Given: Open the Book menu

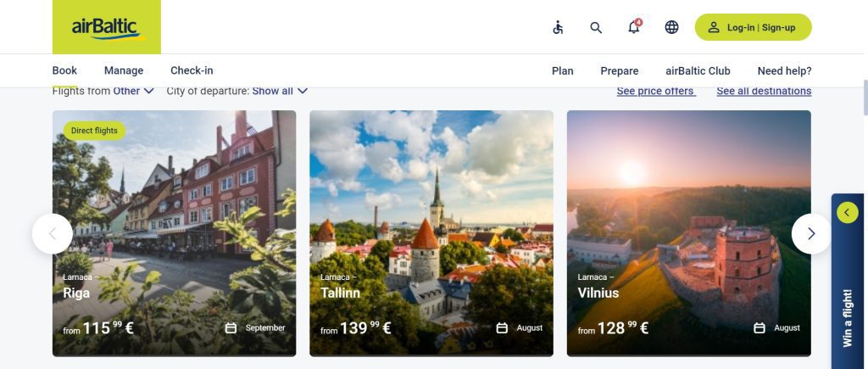Looking at the screenshot, I should [x=64, y=71].
